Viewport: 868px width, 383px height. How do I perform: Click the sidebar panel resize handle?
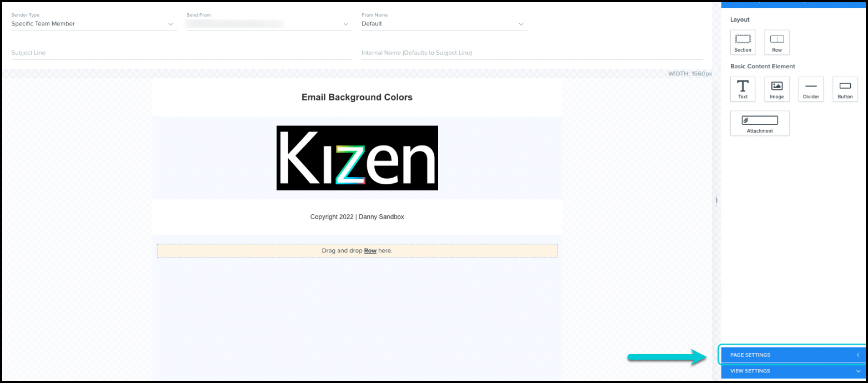716,200
